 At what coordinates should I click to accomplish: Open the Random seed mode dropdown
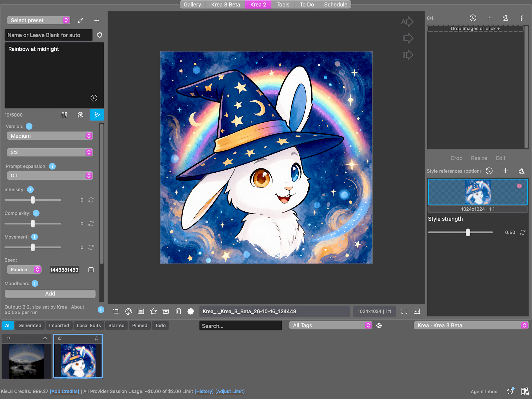coord(24,270)
